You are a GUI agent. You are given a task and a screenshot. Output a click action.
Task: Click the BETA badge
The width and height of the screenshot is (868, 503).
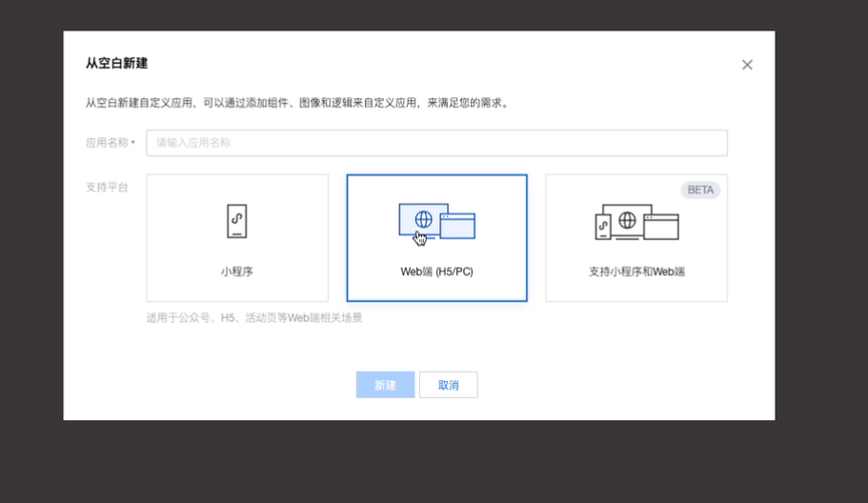[700, 190]
